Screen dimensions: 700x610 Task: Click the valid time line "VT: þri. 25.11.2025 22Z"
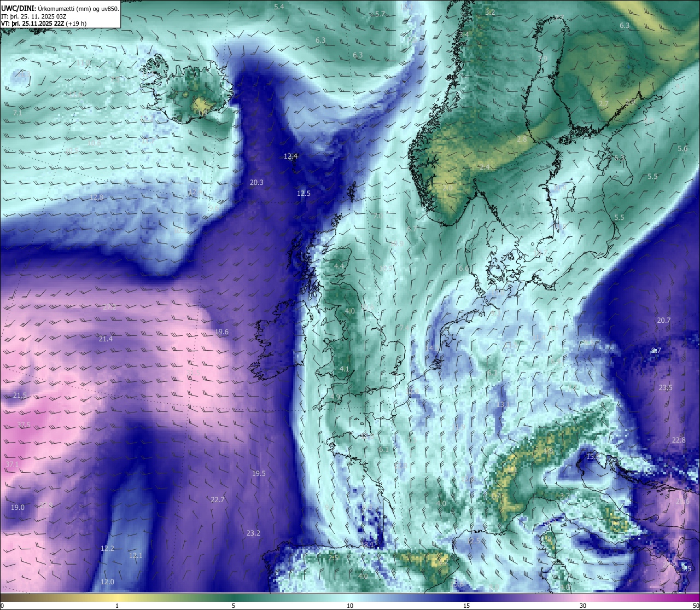pyautogui.click(x=33, y=24)
